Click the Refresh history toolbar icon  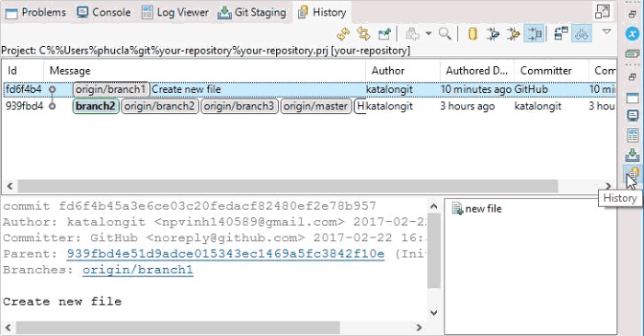[343, 34]
